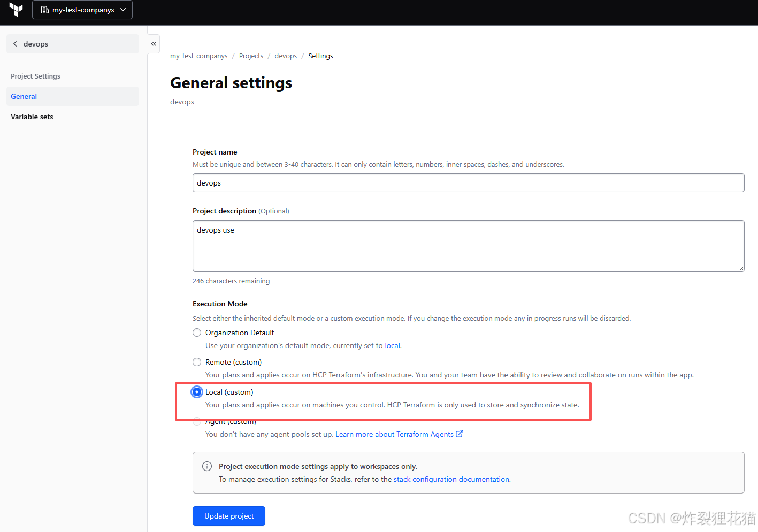
Task: Collapse the sidebar with the double-chevron icon
Action: pos(154,44)
